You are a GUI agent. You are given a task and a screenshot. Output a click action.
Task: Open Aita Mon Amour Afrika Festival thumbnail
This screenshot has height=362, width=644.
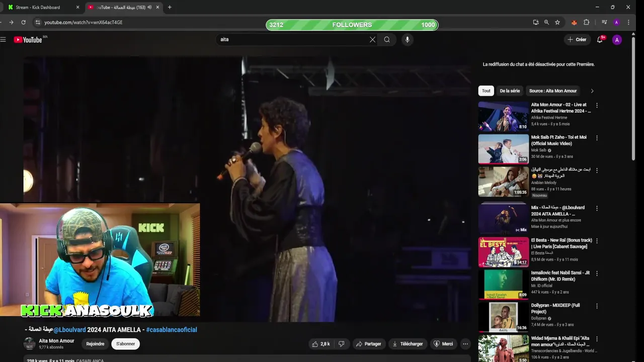(x=503, y=117)
